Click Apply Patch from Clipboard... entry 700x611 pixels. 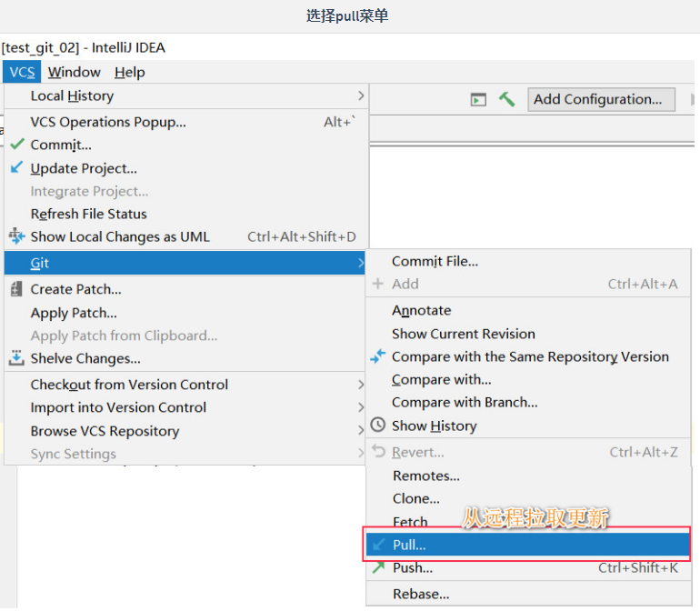point(185,335)
